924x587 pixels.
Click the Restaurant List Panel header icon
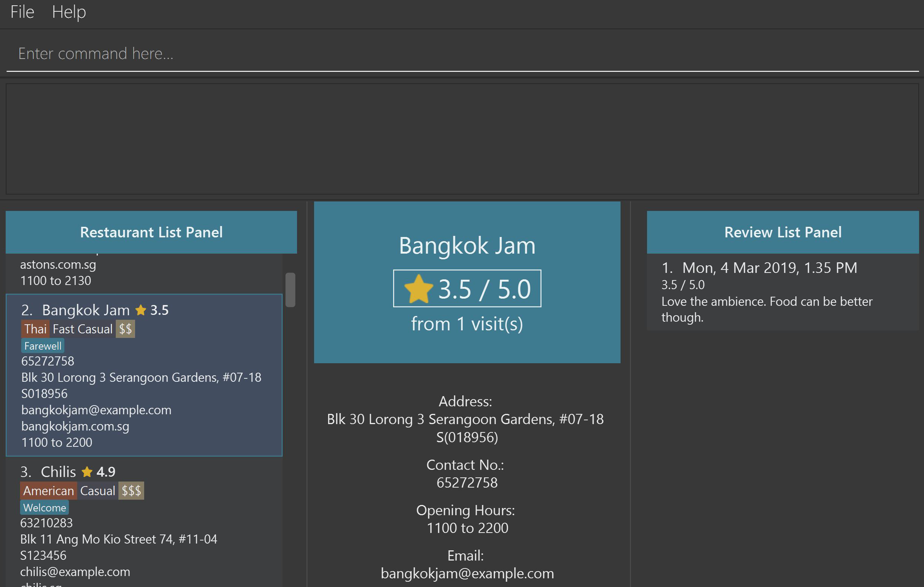(151, 232)
